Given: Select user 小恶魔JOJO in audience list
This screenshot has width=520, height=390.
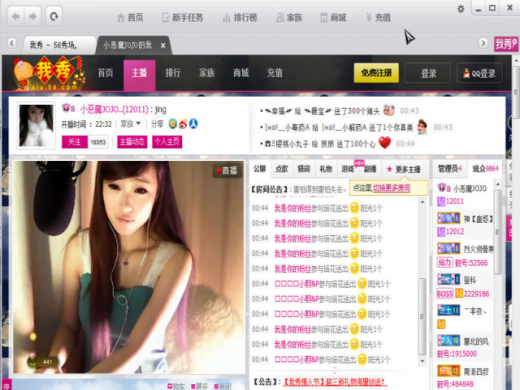Looking at the screenshot, I should (470, 189).
